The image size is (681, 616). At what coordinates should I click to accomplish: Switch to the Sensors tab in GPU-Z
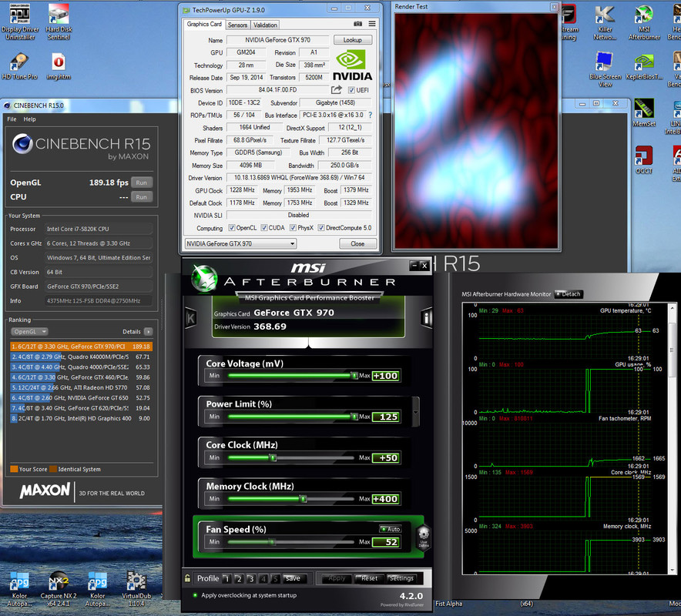coord(237,25)
